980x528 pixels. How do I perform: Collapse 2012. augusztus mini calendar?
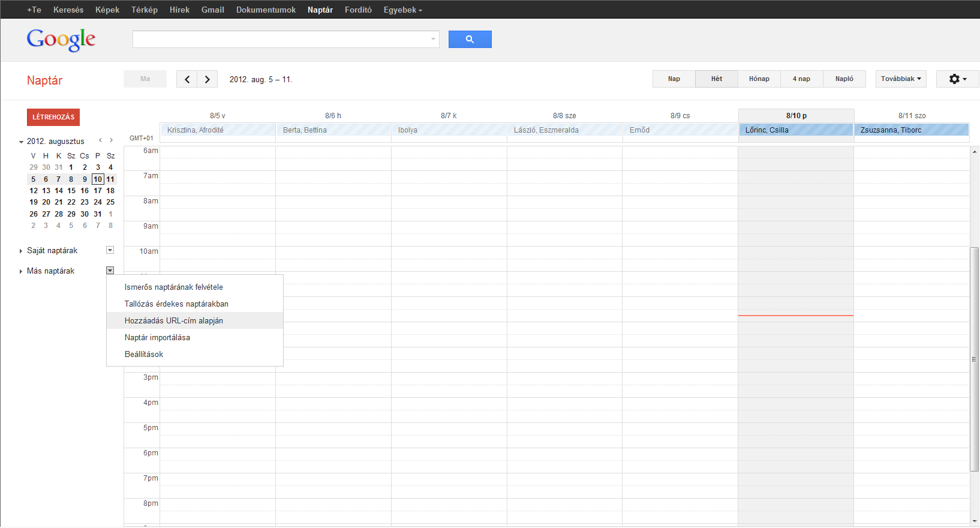(x=21, y=142)
